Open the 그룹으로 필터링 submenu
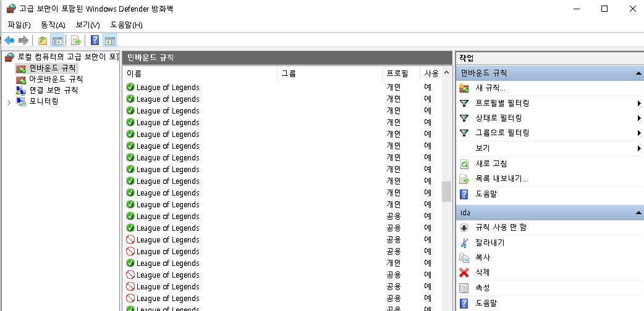The width and height of the screenshot is (644, 311). (x=549, y=133)
